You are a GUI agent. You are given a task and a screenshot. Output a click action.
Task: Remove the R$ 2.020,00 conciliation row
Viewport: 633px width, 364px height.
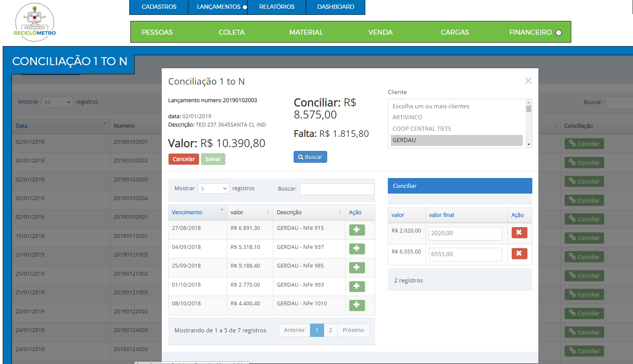(519, 233)
